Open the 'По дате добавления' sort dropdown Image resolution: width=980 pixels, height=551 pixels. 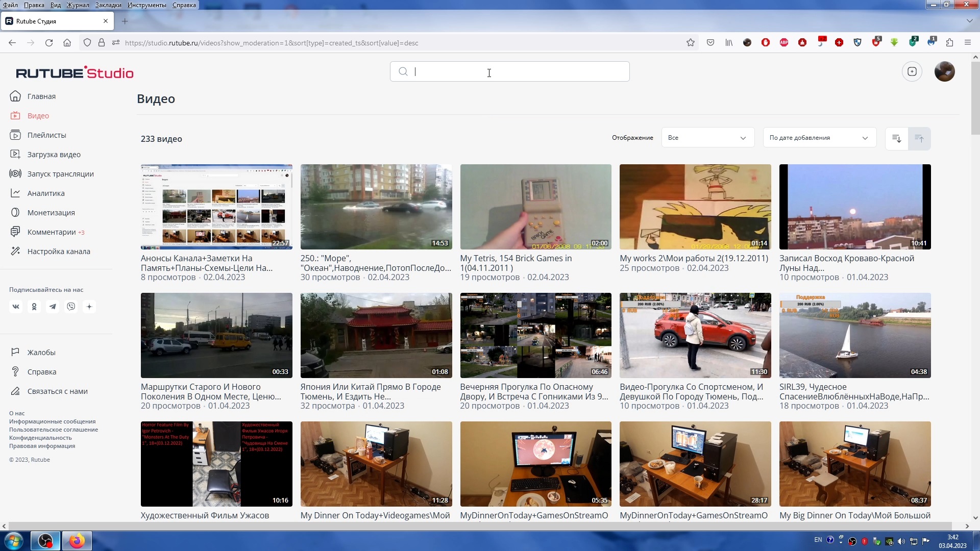[819, 138]
